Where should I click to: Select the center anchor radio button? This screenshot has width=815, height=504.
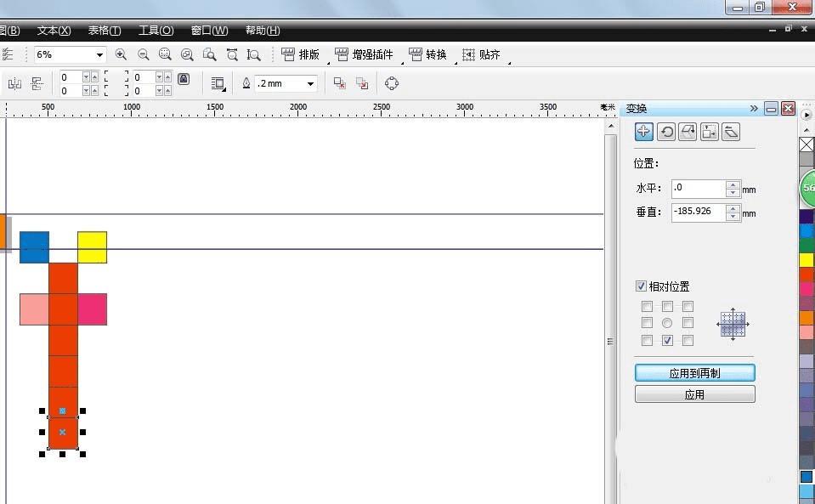667,323
